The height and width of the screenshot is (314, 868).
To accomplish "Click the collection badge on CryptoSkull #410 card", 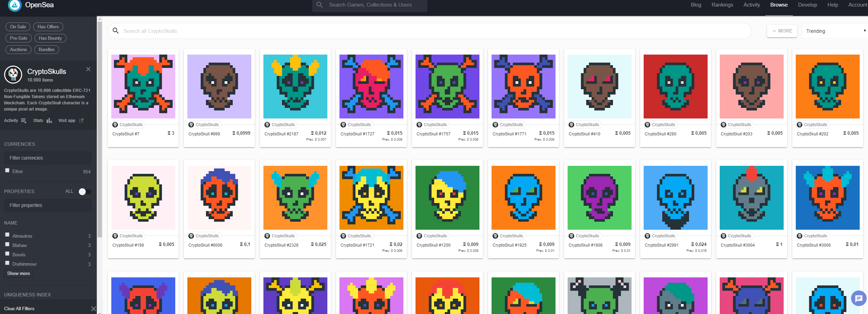I will click(584, 125).
